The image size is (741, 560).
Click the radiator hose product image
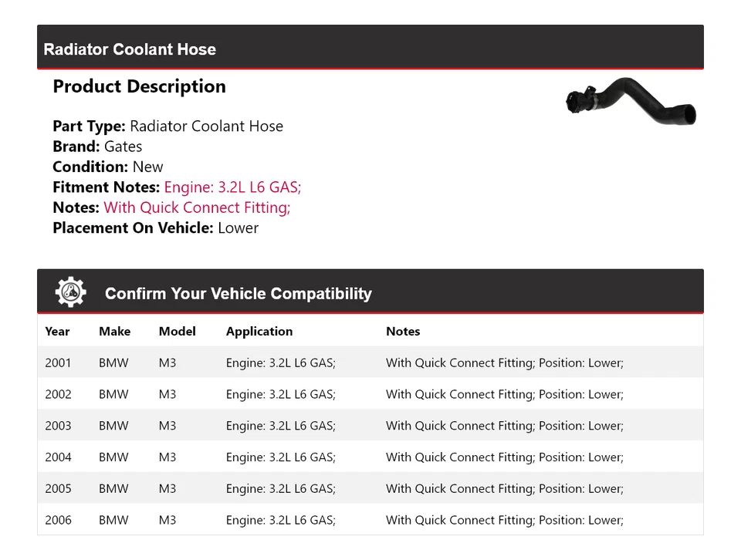click(x=631, y=103)
